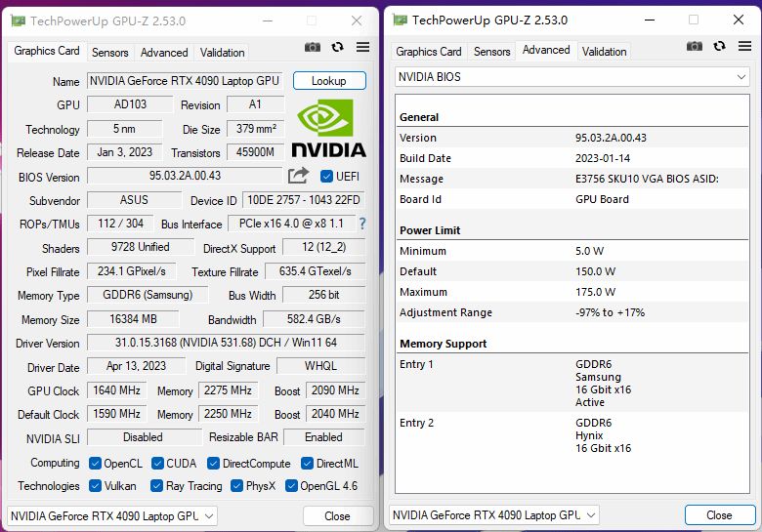The width and height of the screenshot is (762, 532).
Task: Switch to Validation tab in left window
Action: pyautogui.click(x=222, y=53)
